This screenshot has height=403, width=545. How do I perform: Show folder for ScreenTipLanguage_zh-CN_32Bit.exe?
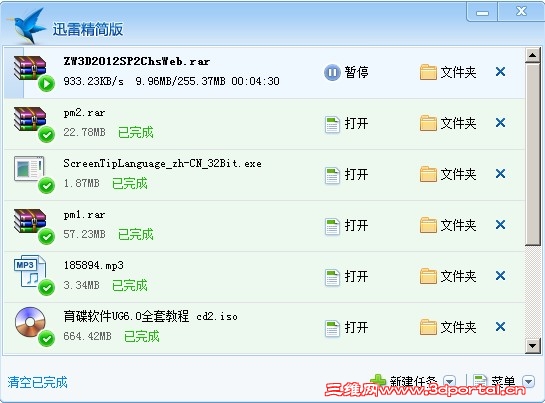point(448,174)
